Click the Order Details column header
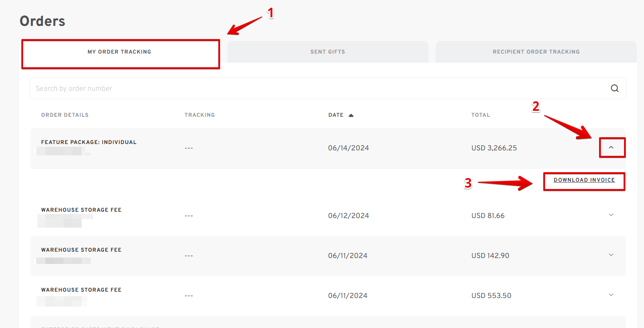644x328 pixels. coord(65,115)
